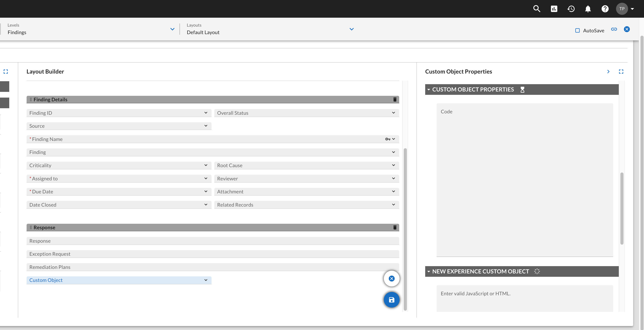The width and height of the screenshot is (644, 330).
Task: Open the TP user account menu
Action: point(625,9)
